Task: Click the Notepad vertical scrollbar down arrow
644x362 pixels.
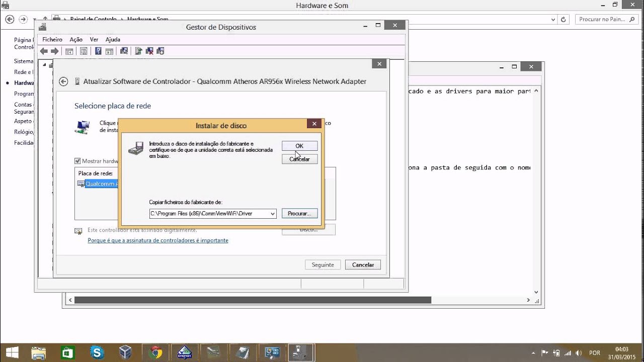Action: [x=536, y=292]
